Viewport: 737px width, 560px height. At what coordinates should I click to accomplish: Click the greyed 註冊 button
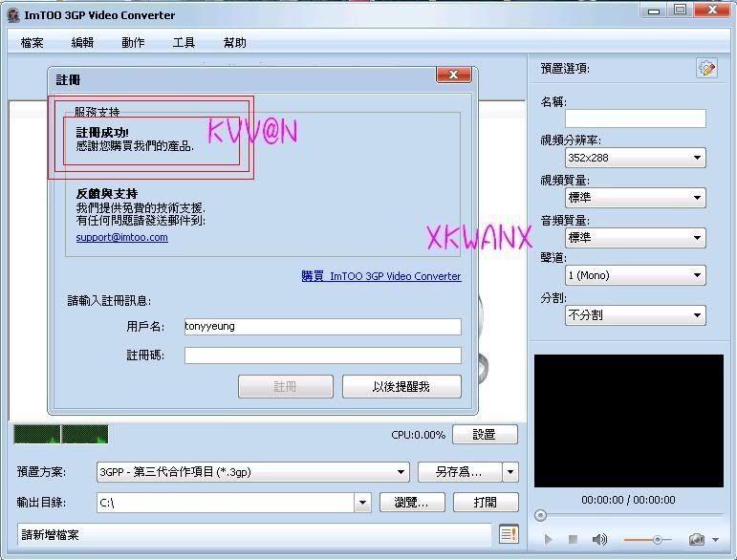pyautogui.click(x=286, y=387)
